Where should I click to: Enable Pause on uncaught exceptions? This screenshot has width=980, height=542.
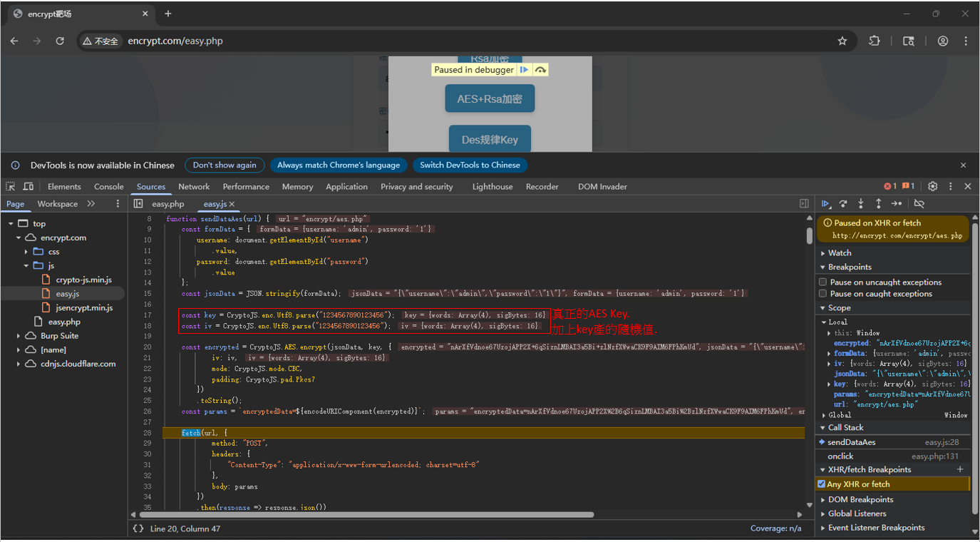[x=823, y=282]
